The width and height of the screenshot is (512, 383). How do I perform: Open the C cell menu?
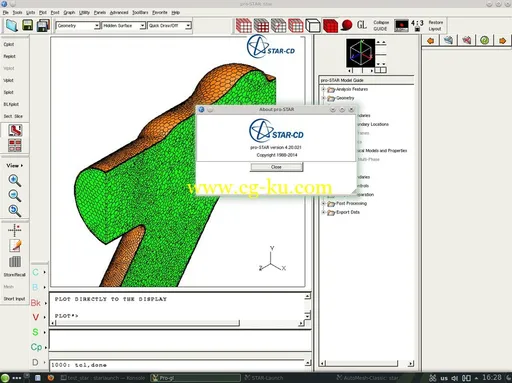pos(39,272)
